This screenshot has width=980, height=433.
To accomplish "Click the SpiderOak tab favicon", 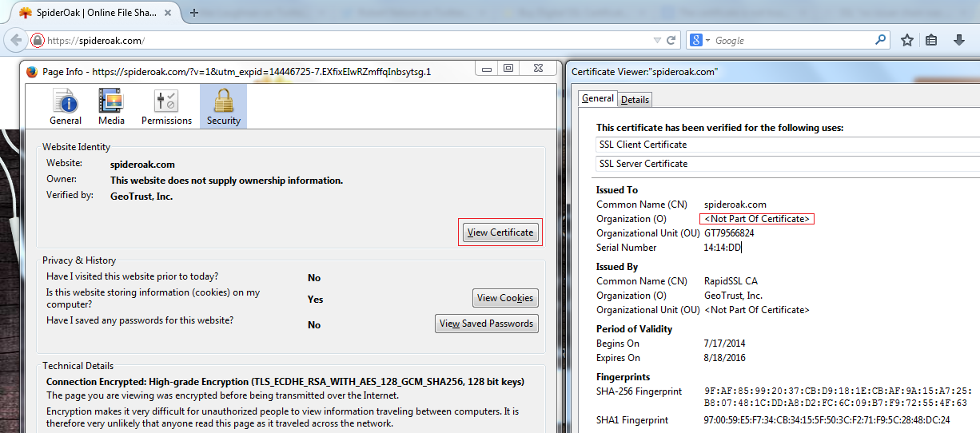I will tap(26, 12).
